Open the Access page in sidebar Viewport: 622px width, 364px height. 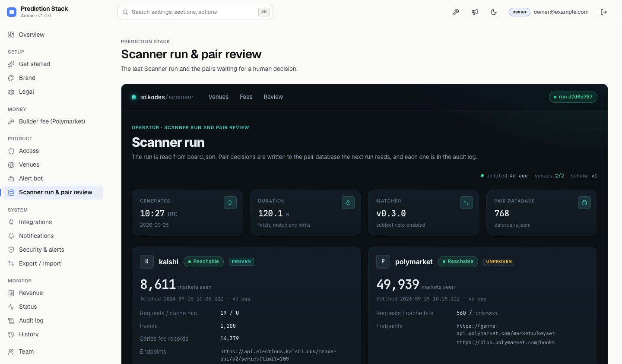54,151
